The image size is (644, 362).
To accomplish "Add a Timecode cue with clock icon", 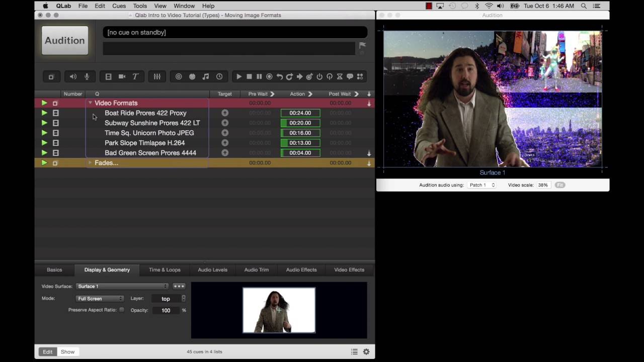I will tap(219, 77).
